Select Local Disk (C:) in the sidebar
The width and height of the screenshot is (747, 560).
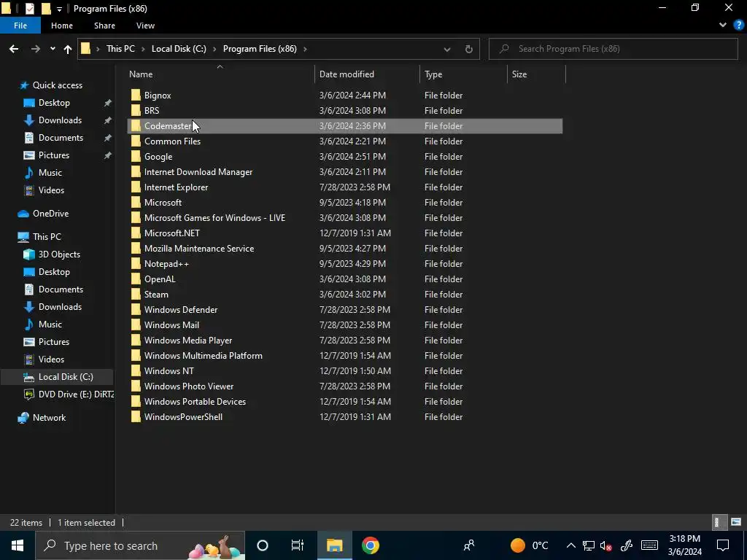pyautogui.click(x=66, y=377)
